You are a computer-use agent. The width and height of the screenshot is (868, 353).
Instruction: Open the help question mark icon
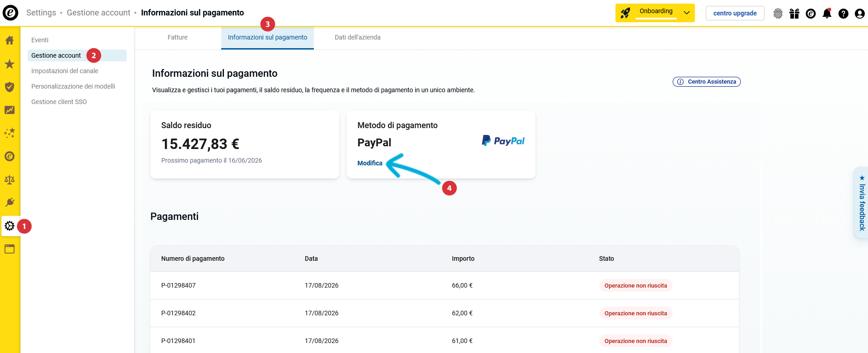[x=843, y=14]
